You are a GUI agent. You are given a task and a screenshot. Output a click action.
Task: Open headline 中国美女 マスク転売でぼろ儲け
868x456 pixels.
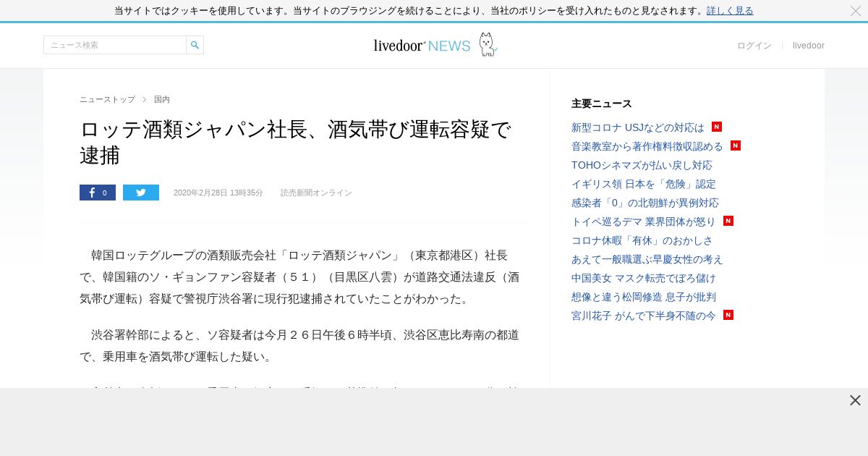(644, 278)
